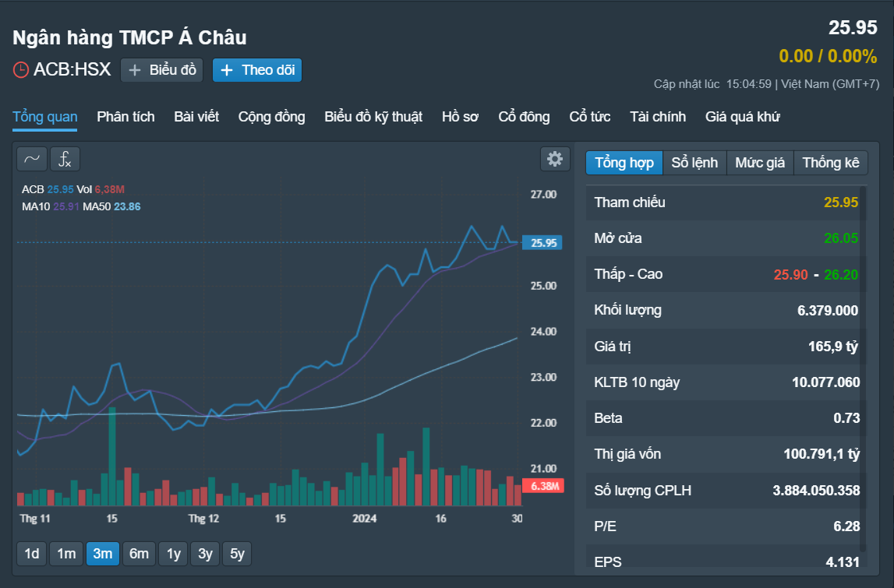Open the Cộng đồng tab
The width and height of the screenshot is (894, 588).
point(271,117)
